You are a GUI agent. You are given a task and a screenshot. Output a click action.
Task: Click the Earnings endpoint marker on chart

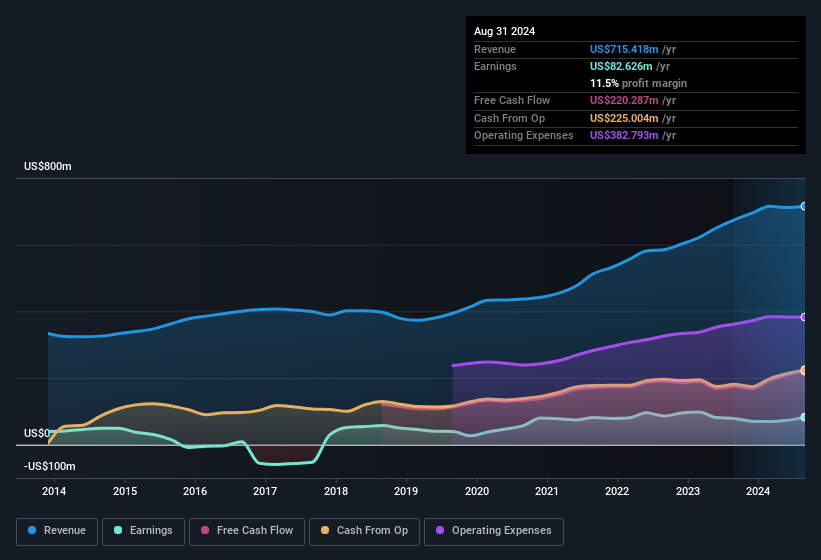pyautogui.click(x=803, y=417)
